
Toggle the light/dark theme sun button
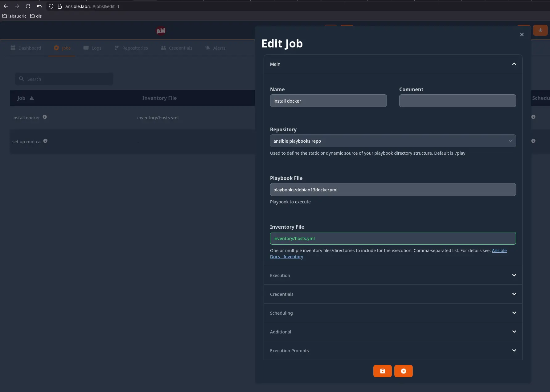click(x=540, y=30)
